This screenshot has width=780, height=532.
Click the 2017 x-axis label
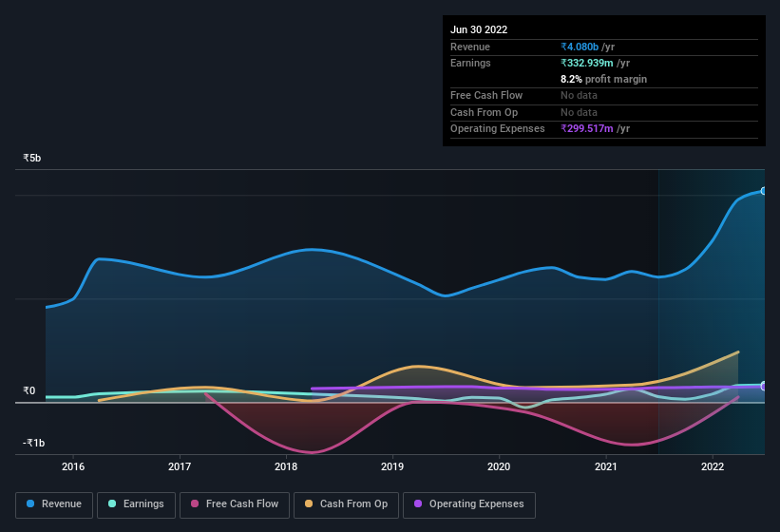coord(180,466)
